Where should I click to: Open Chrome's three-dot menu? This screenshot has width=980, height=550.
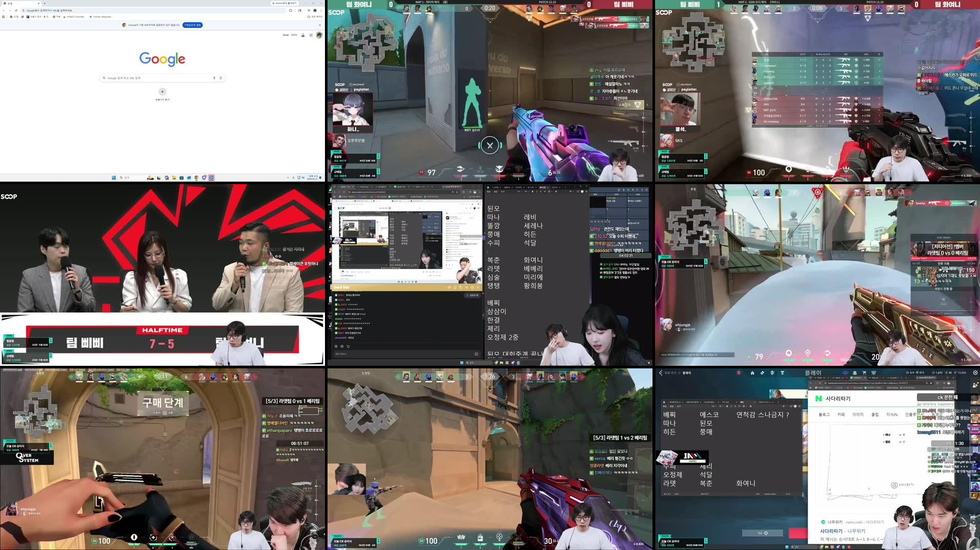321,10
